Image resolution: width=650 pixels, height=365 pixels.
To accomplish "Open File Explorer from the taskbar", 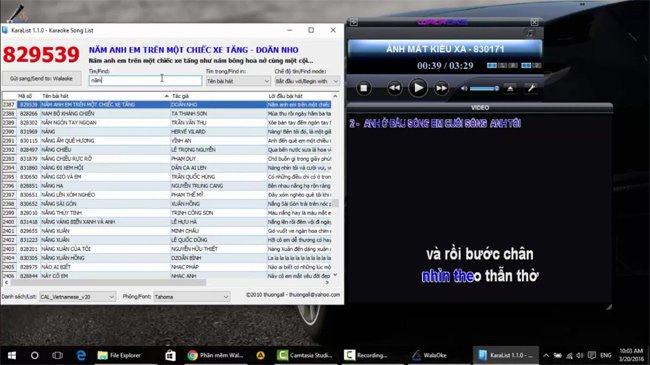I will coord(119,355).
